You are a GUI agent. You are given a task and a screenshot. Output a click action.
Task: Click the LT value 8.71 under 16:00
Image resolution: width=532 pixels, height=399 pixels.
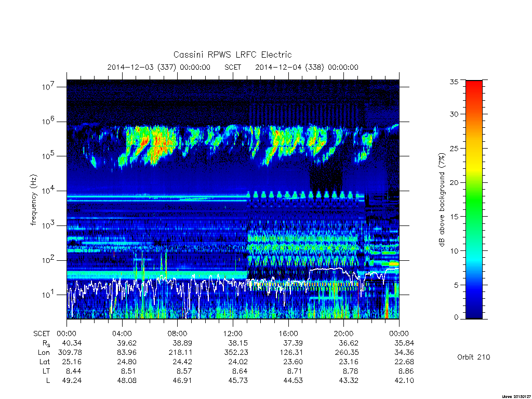pyautogui.click(x=293, y=371)
